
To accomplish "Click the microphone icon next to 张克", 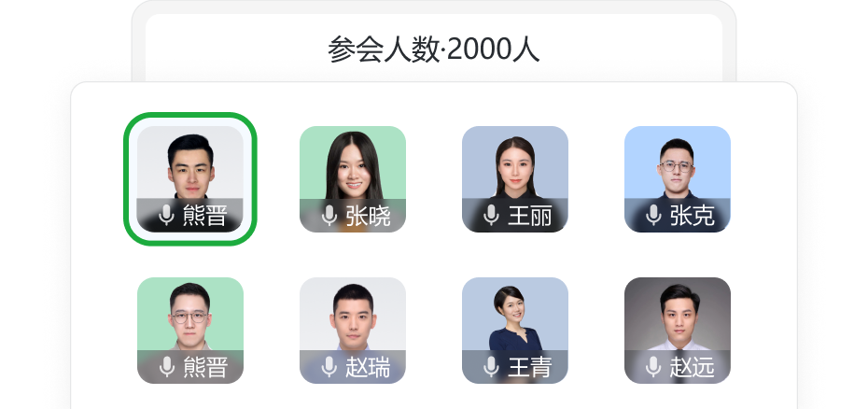I will pyautogui.click(x=653, y=215).
